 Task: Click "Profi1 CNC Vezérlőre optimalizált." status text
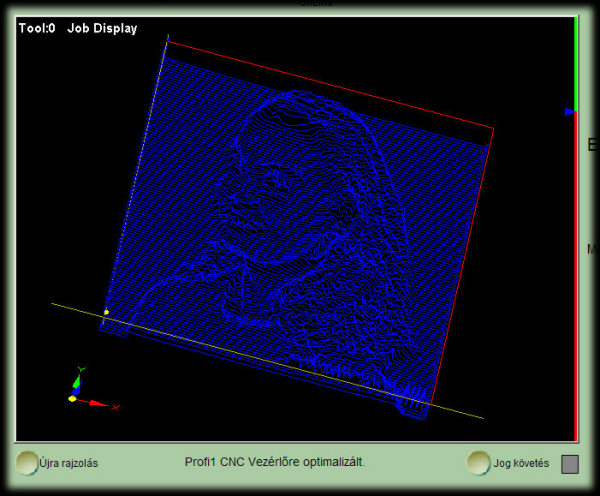coord(275,462)
